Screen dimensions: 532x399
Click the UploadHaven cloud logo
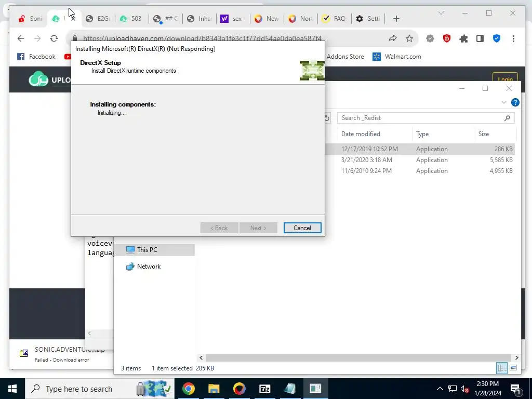click(x=38, y=79)
